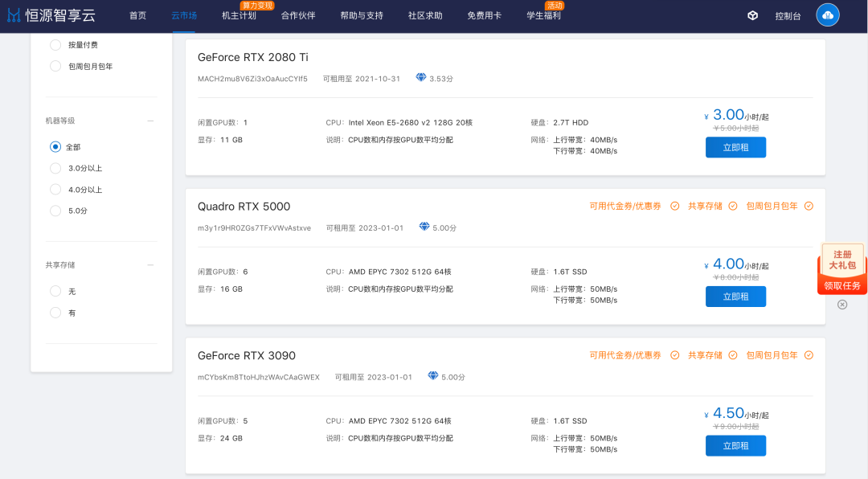Click the 活动 badge above 学生福利
Viewport: 868px width, 479px height.
(555, 5)
